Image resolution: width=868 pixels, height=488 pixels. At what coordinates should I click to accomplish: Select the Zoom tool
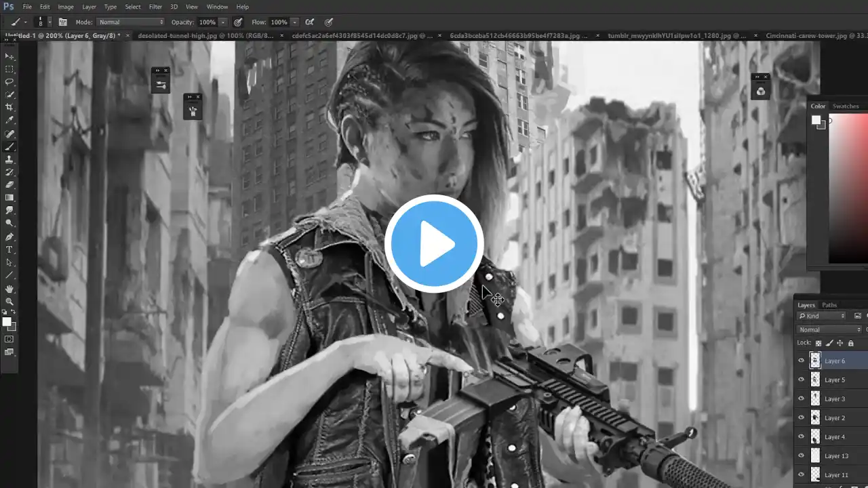click(9, 302)
